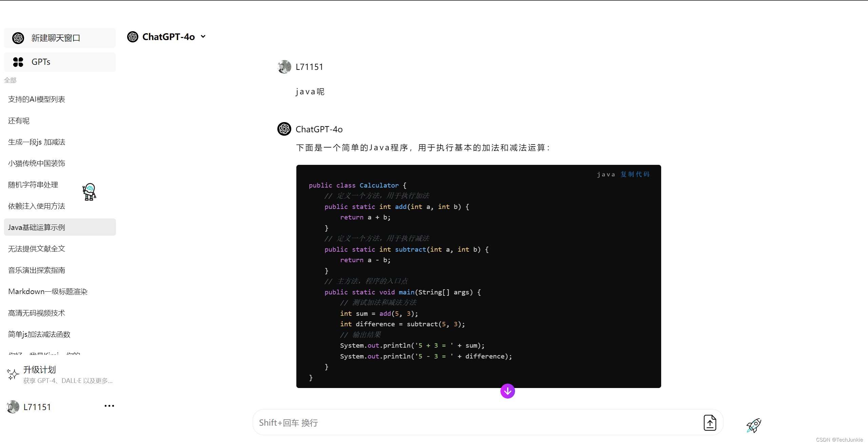Image resolution: width=868 pixels, height=445 pixels.
Task: Click the file upload icon
Action: (x=710, y=423)
